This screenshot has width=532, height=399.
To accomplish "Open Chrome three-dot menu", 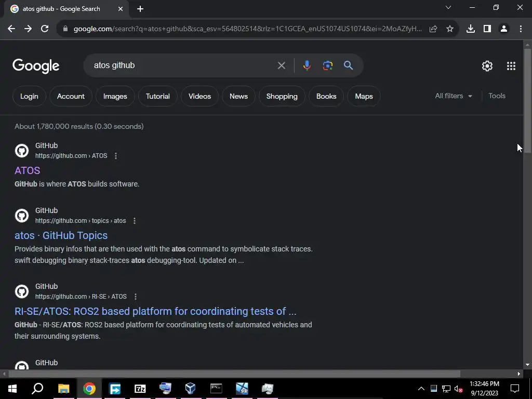I will 521,29.
